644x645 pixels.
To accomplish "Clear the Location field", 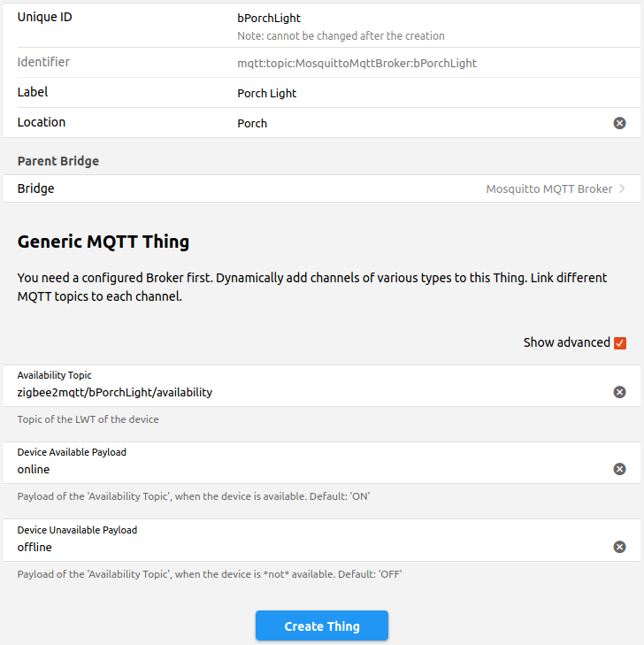I will tap(619, 123).
